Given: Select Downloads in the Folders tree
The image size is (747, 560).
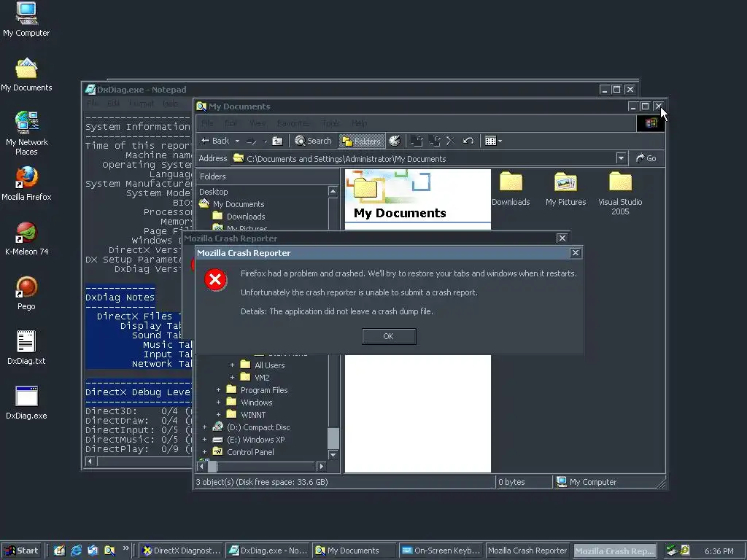Looking at the screenshot, I should coord(245,217).
